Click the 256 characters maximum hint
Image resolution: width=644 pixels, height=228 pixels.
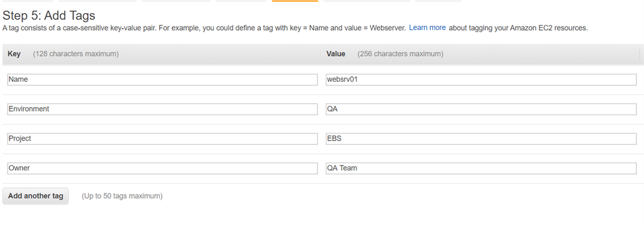coord(401,54)
